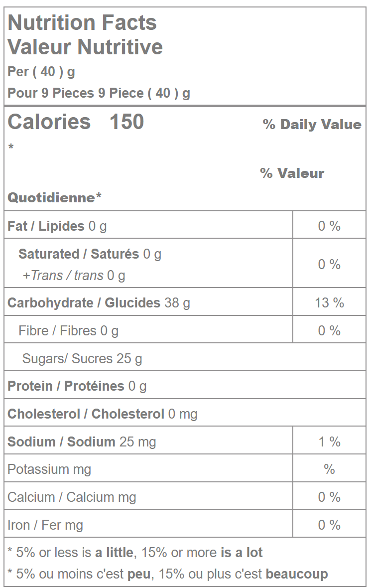
Task: Click the Pour 9 Pieces serving text
Action: (x=99, y=93)
